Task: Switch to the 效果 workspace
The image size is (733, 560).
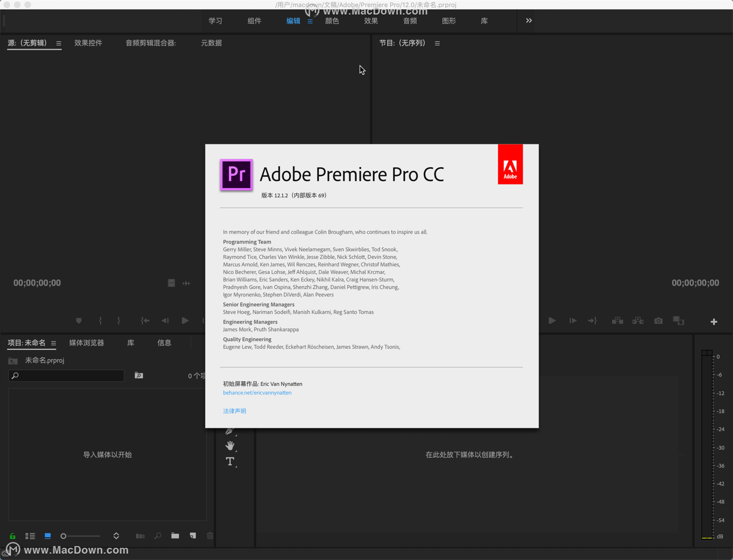Action: tap(371, 21)
